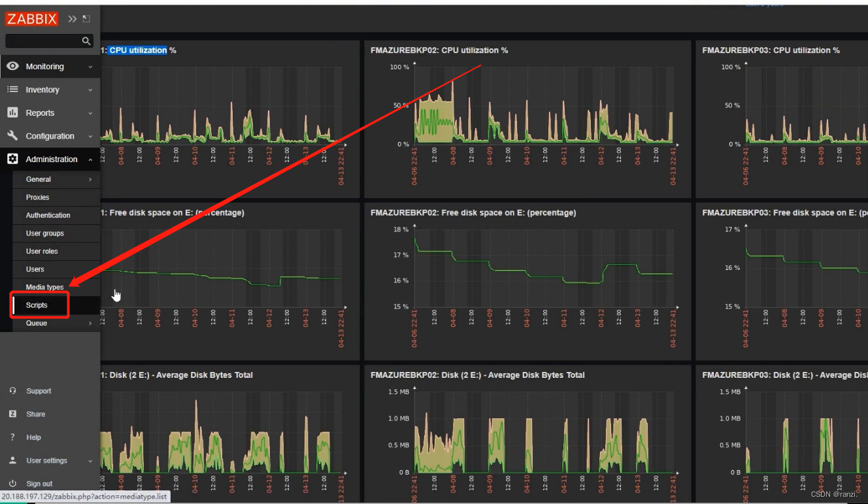Open the Users page

coord(56,269)
